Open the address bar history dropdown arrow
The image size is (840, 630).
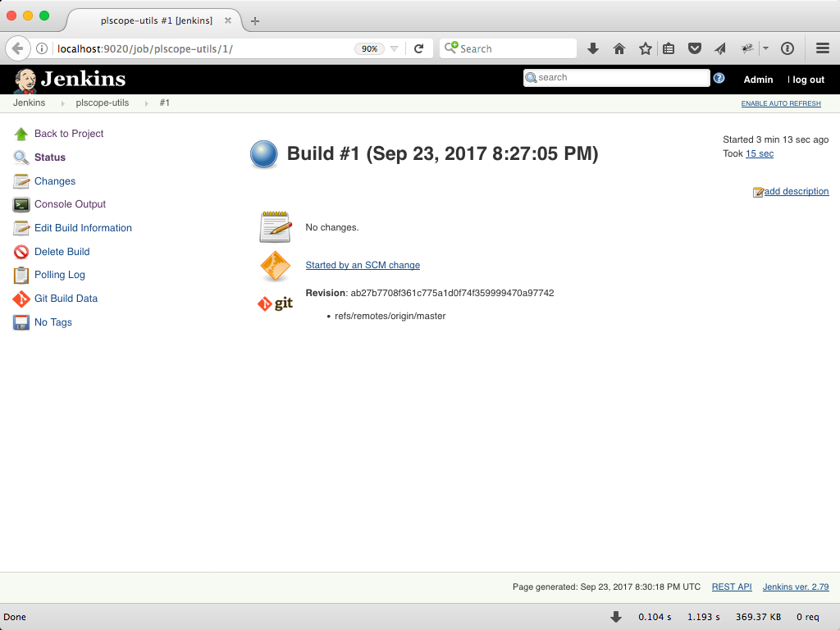click(x=395, y=48)
